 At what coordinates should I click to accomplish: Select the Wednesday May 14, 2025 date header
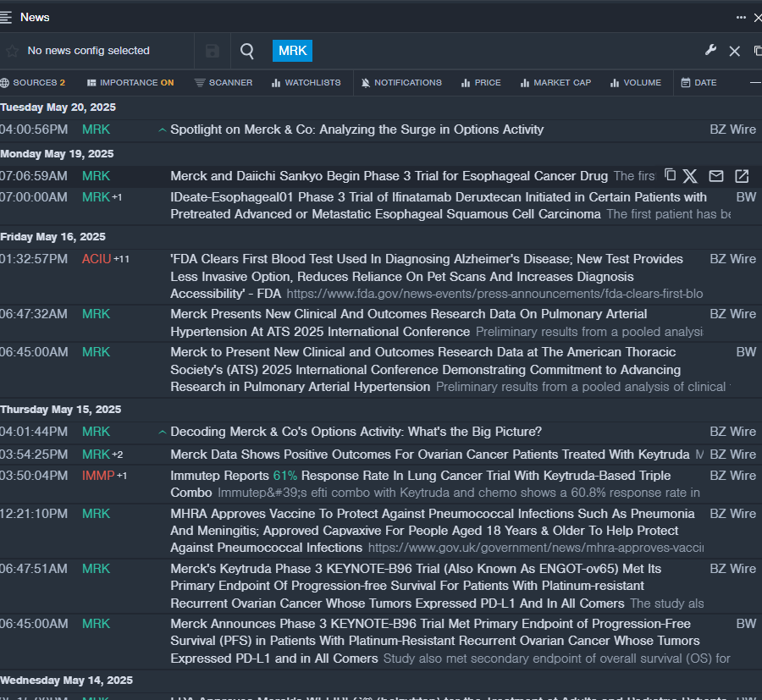click(x=66, y=681)
